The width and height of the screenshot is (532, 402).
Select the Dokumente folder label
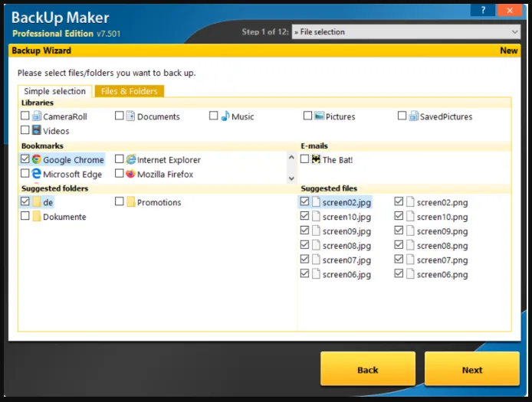[64, 217]
